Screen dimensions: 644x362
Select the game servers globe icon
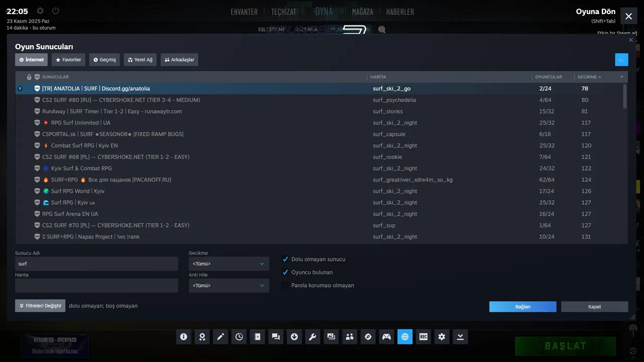405,337
